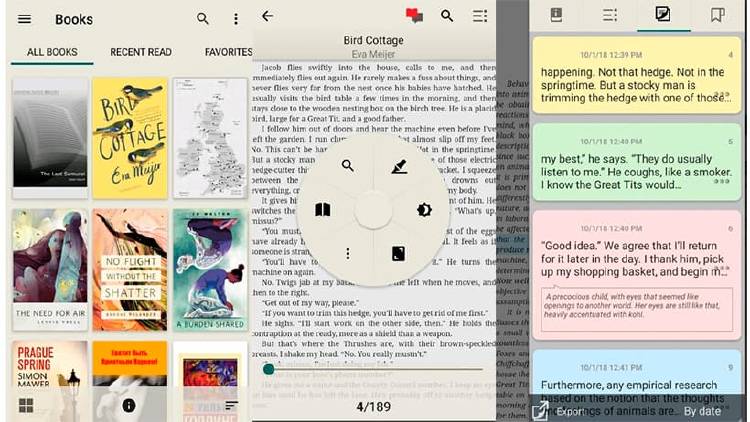Toggle grid view in library bottom bar
This screenshot has width=750, height=422.
[25, 405]
